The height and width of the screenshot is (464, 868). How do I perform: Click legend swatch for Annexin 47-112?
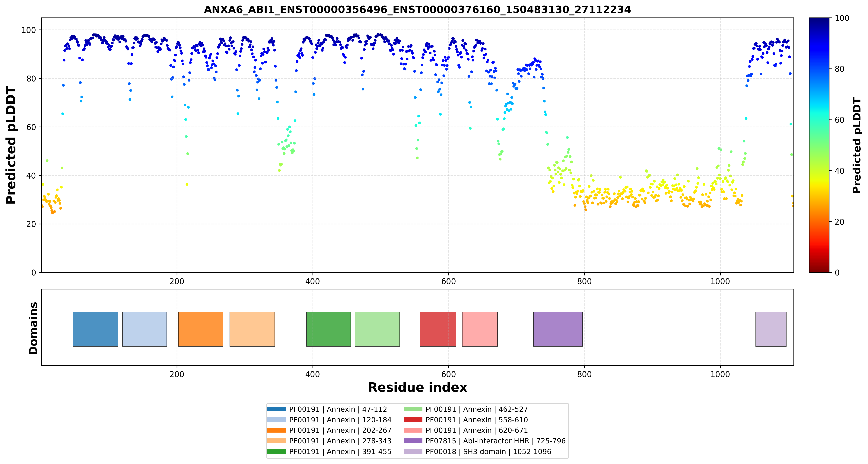pyautogui.click(x=276, y=409)
